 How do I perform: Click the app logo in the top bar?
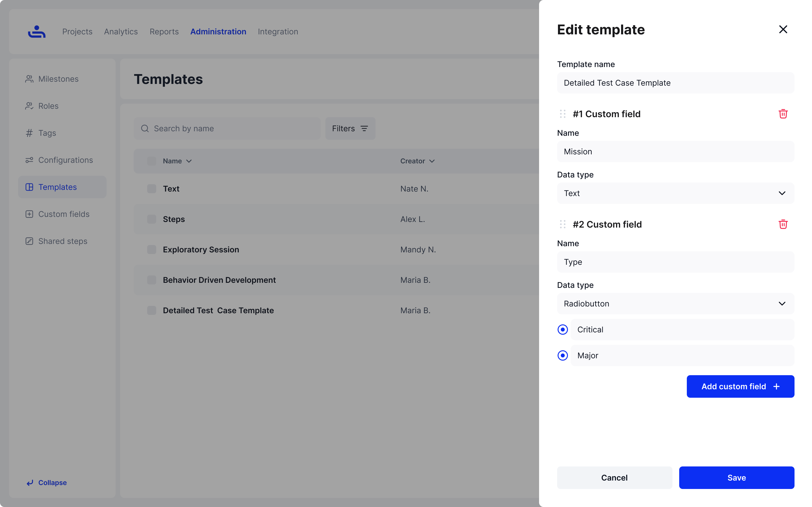tap(37, 32)
